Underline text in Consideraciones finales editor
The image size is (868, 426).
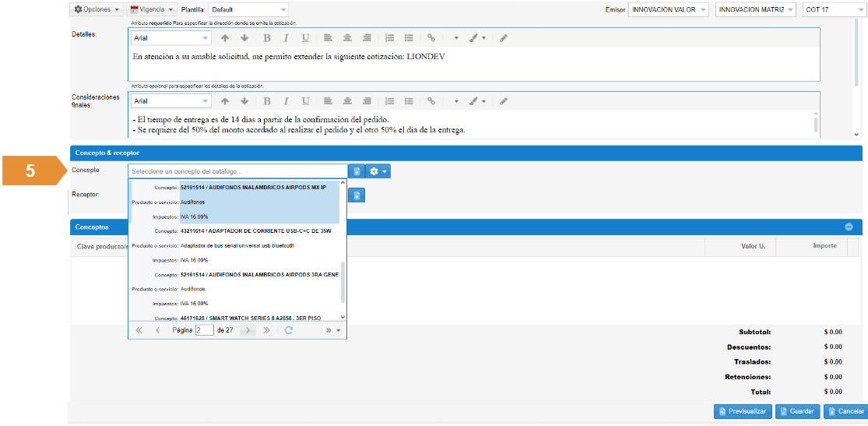(x=305, y=101)
